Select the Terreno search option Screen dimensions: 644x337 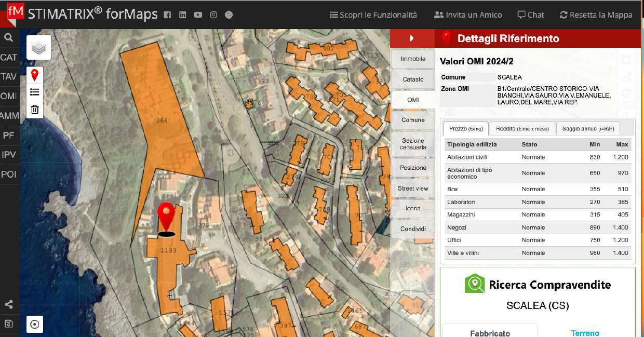point(585,333)
